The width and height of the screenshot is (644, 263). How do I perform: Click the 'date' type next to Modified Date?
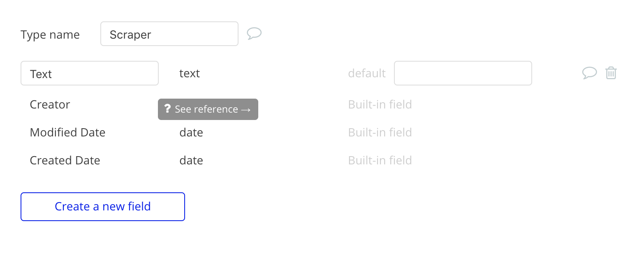click(x=191, y=132)
